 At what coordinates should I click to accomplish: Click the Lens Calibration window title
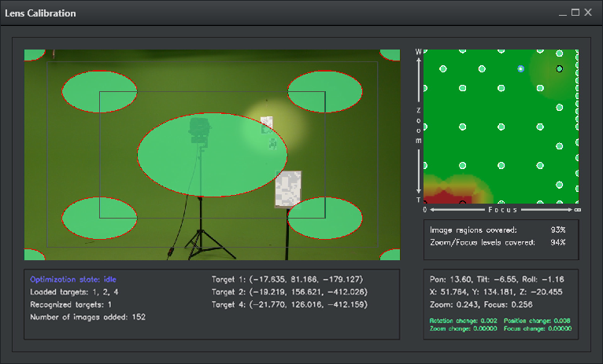(x=39, y=13)
